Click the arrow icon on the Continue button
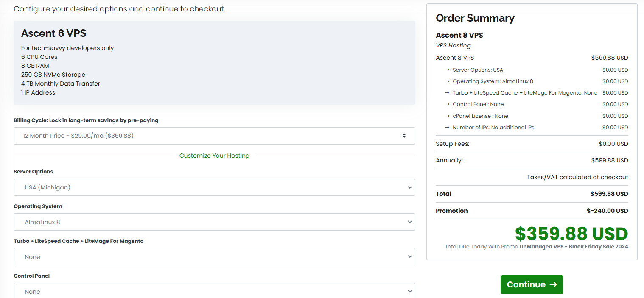644x298 pixels. pyautogui.click(x=553, y=284)
